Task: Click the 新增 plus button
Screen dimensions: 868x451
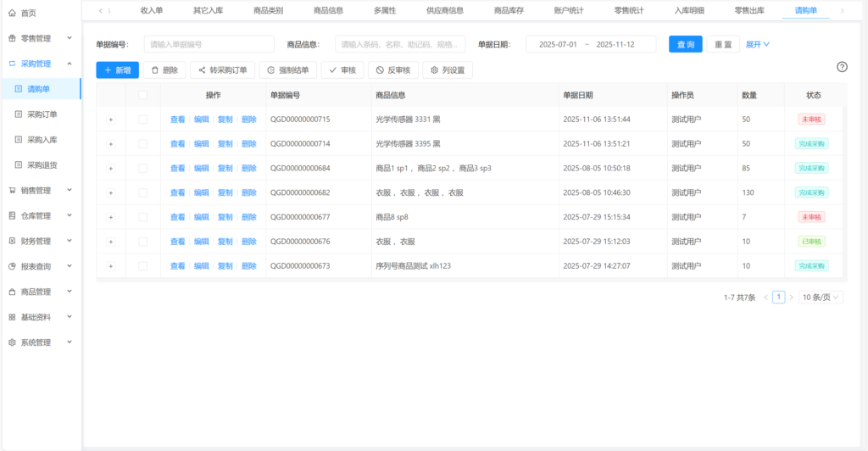Action: click(117, 70)
